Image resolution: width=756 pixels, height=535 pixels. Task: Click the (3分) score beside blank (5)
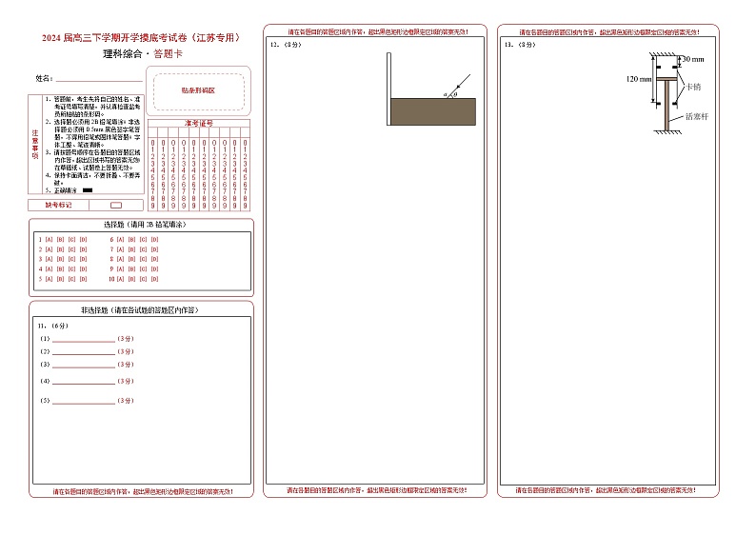click(126, 401)
